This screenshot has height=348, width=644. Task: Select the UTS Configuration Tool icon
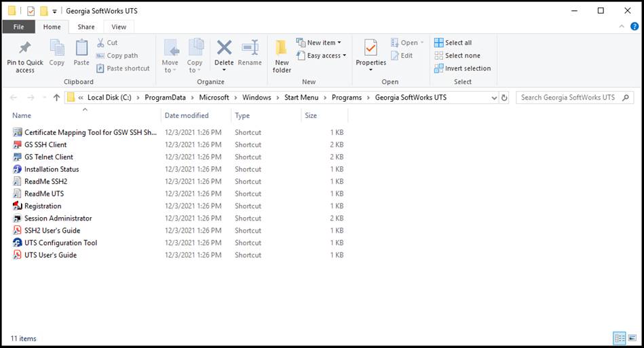coord(17,243)
